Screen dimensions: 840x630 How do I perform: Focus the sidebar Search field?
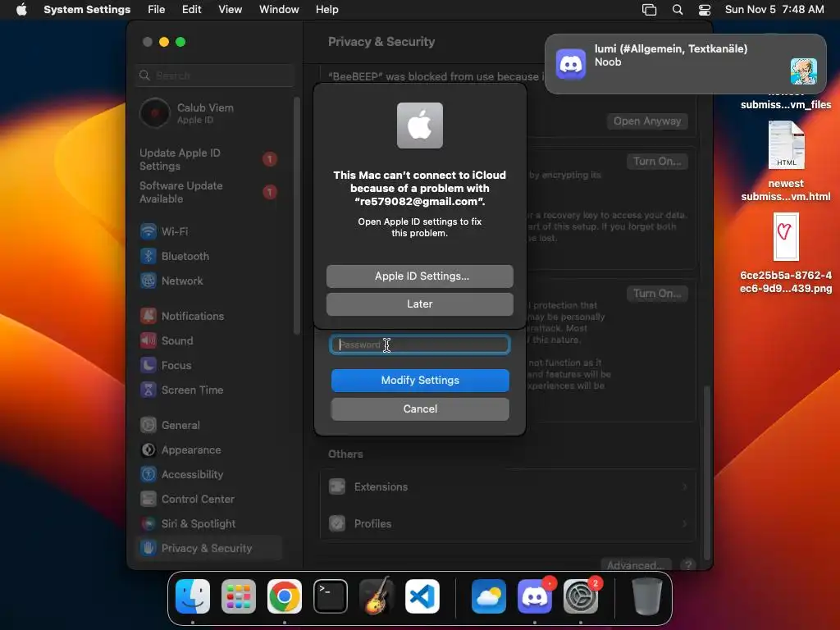click(215, 75)
